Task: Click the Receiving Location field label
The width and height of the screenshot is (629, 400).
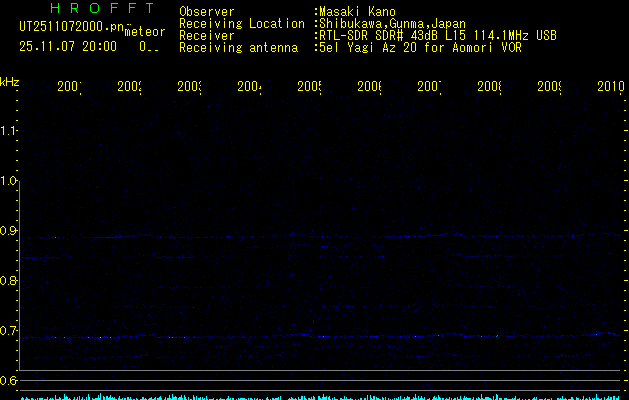Action: (x=241, y=23)
